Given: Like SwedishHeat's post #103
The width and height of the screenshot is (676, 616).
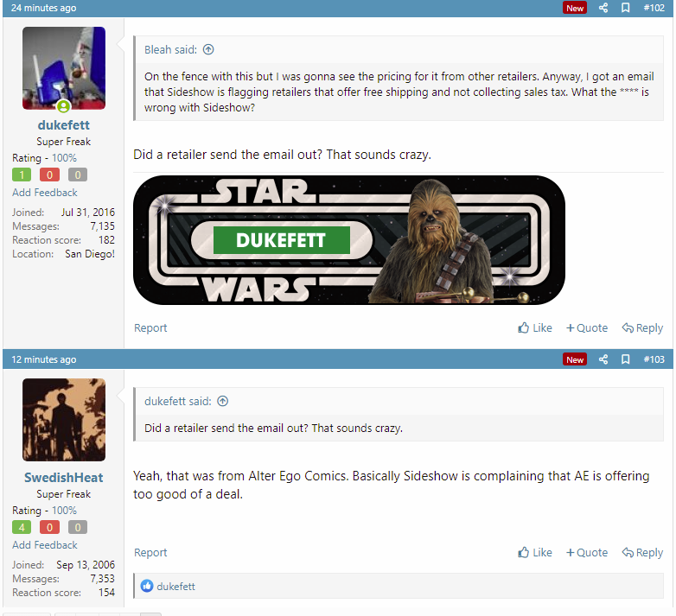Looking at the screenshot, I should click(534, 552).
